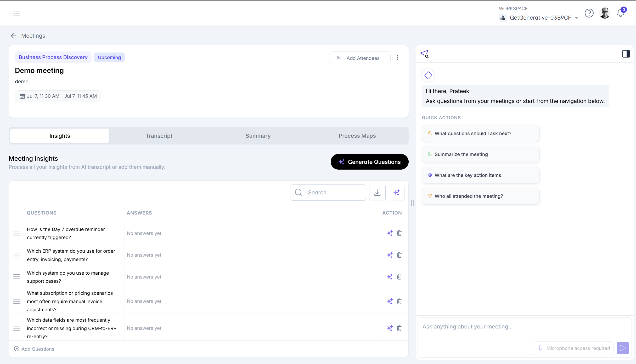Focus 'Ask anything about your meeting' input
Viewport: 636px width, 364px height.
pyautogui.click(x=525, y=327)
